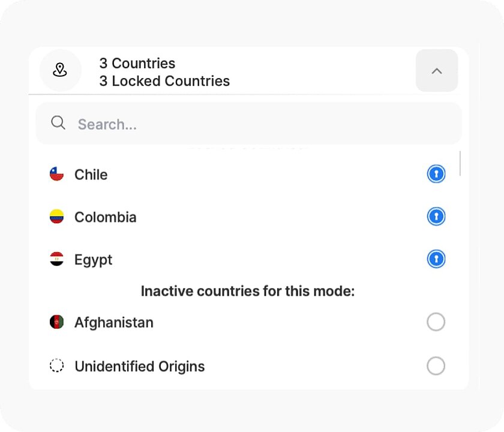Enable Unidentified Origins selection circle

pos(436,366)
